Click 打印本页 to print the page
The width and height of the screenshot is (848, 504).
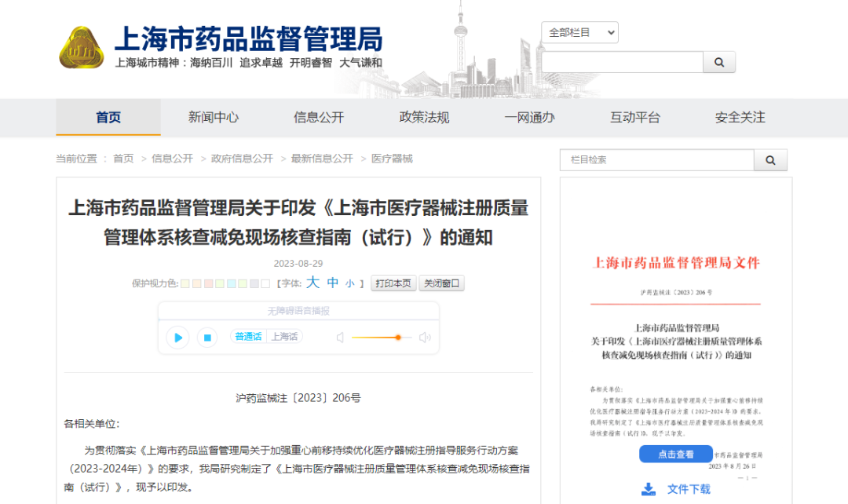pos(392,283)
